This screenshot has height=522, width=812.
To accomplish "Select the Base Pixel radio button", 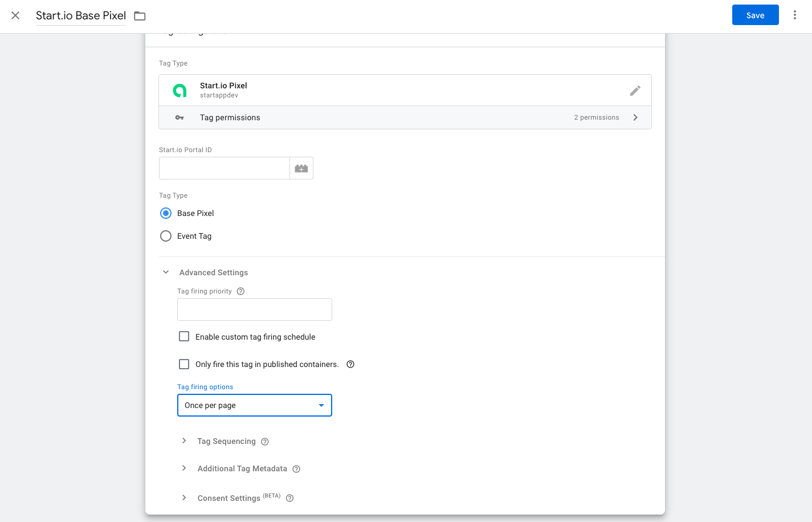I will tap(166, 213).
